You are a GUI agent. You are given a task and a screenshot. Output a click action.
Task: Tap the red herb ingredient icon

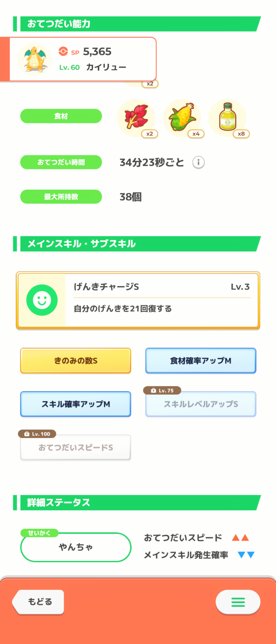pyautogui.click(x=136, y=118)
